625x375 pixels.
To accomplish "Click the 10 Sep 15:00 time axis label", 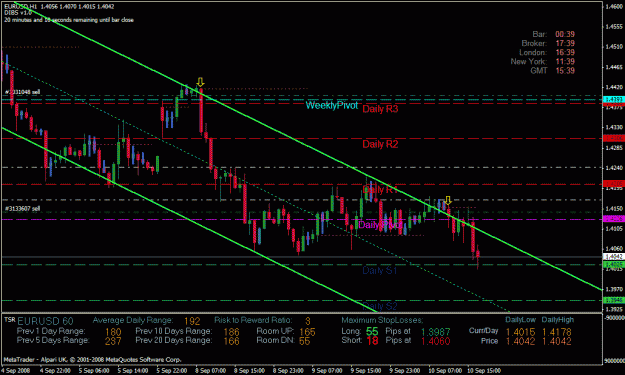I will (x=484, y=371).
